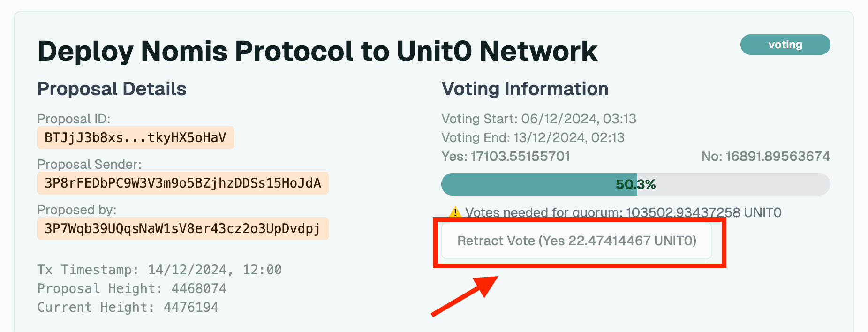Click the Proposed by address 3P7Wqb39UQqsNaW1sV8er43cz2o3UpDvdpj
The width and height of the screenshot is (868, 332).
click(x=183, y=228)
